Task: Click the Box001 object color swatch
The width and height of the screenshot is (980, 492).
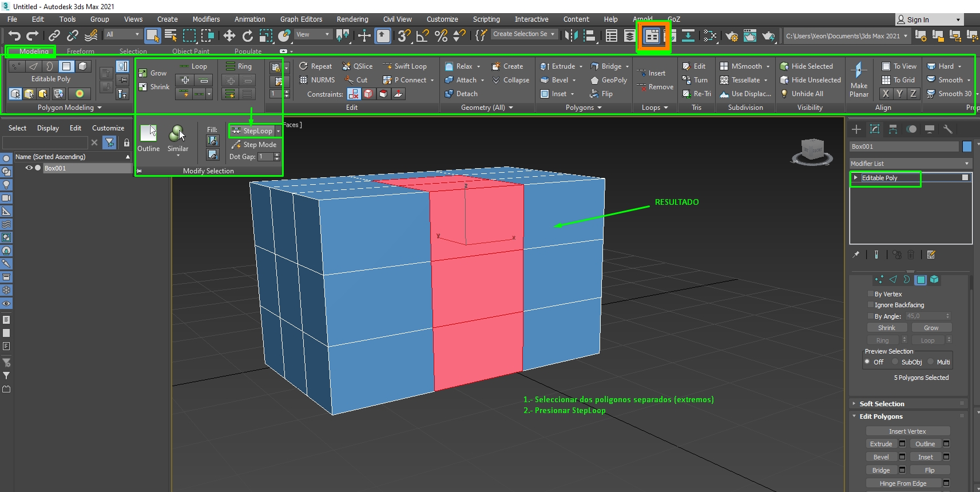Action: click(x=967, y=146)
